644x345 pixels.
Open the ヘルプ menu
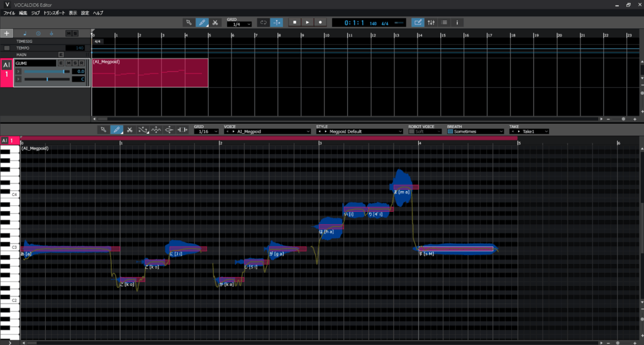pyautogui.click(x=98, y=13)
